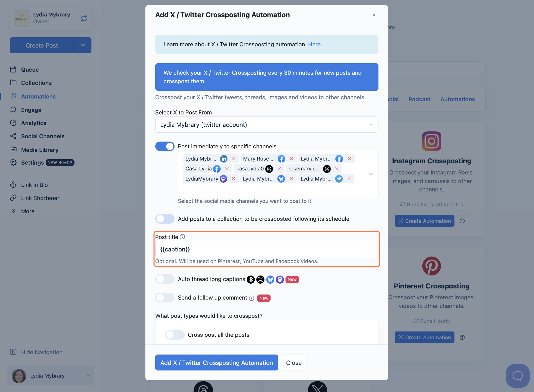Enable Auto thread long captions

tap(165, 279)
